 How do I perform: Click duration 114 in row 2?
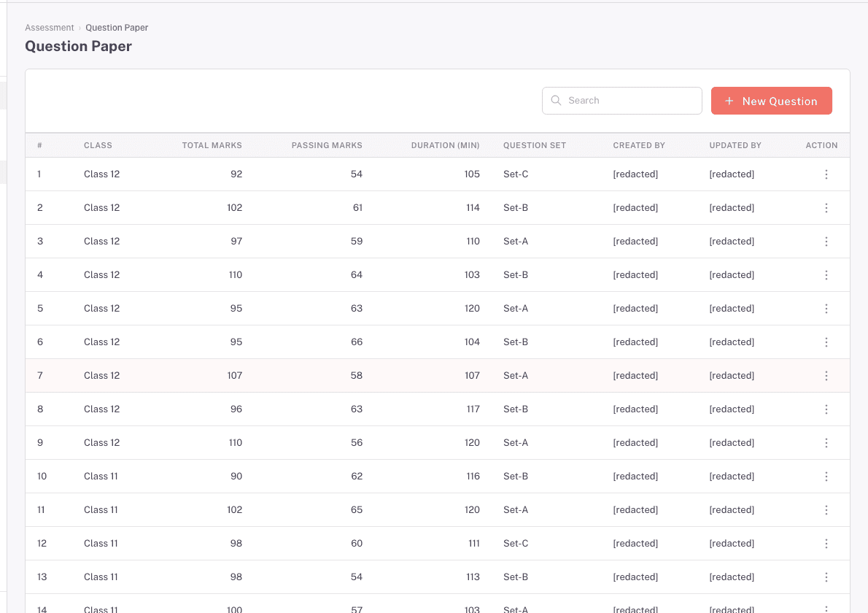point(473,208)
